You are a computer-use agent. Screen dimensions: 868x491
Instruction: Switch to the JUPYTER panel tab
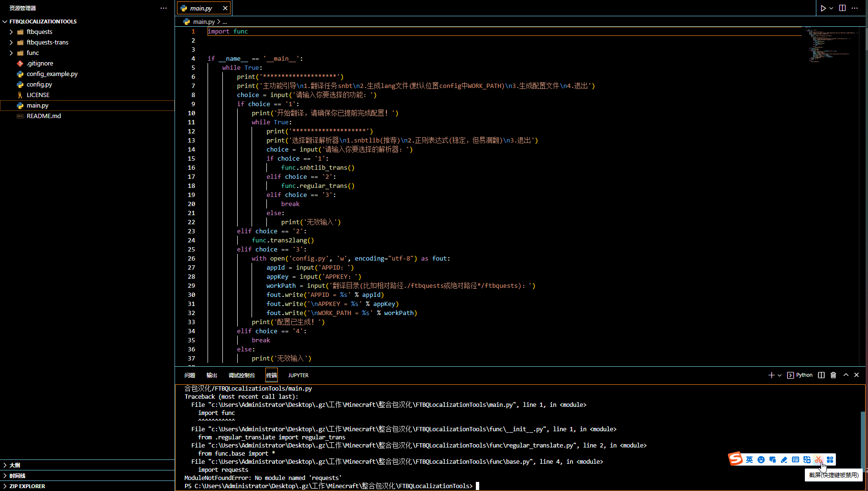298,375
